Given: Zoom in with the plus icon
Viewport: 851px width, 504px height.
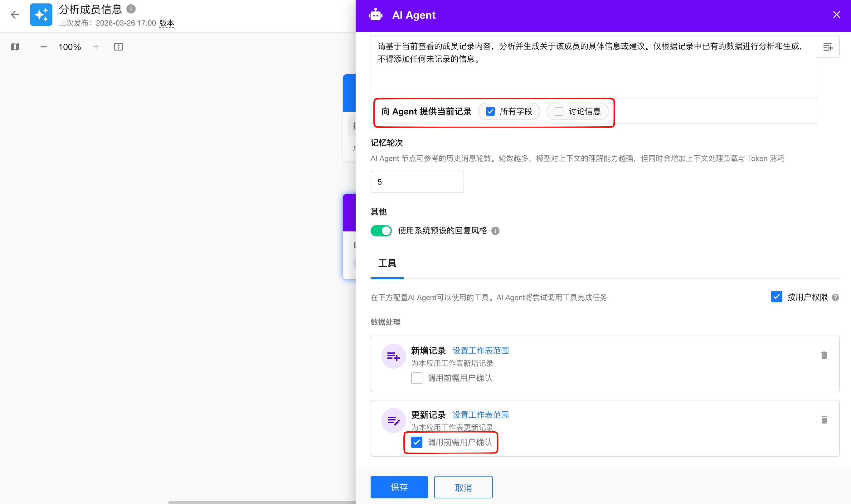Looking at the screenshot, I should [96, 47].
